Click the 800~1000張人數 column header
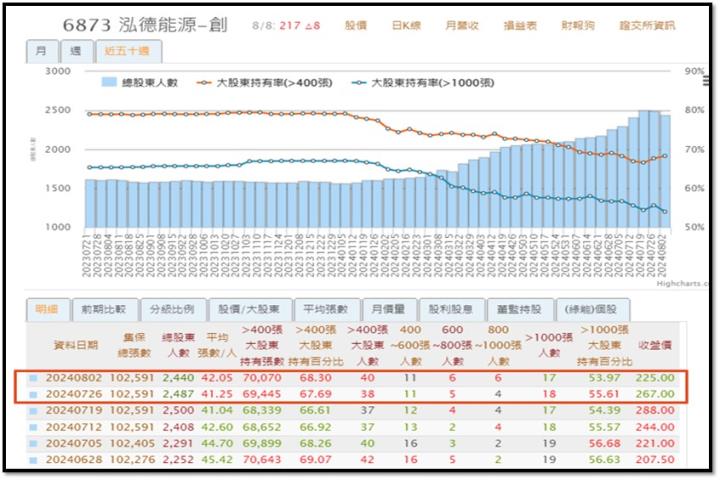The image size is (720, 480). coord(498,345)
